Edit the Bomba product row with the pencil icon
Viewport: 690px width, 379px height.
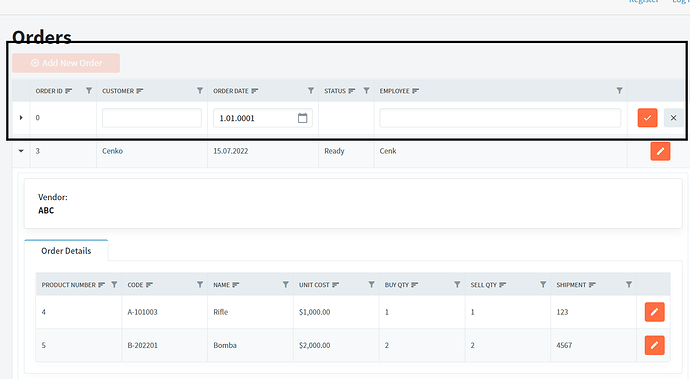(654, 346)
